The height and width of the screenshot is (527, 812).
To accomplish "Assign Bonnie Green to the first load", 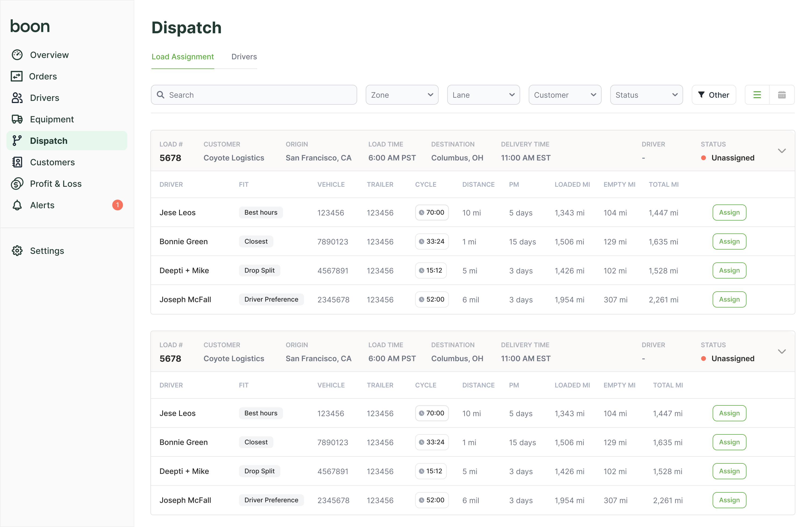I will pyautogui.click(x=729, y=242).
